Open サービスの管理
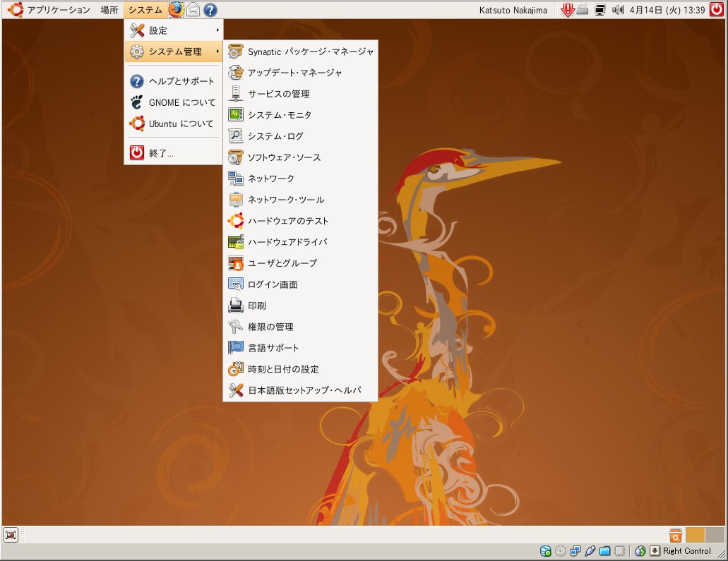This screenshot has width=728, height=561. [300, 94]
